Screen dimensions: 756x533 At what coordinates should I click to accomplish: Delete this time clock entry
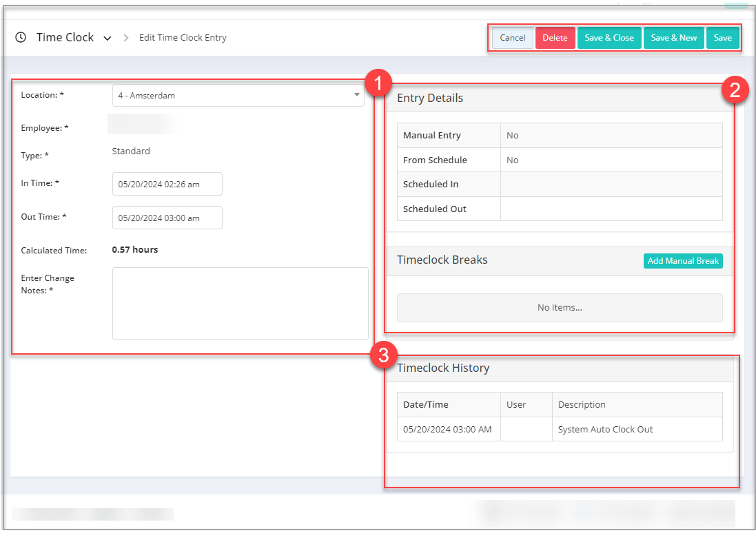tap(555, 38)
